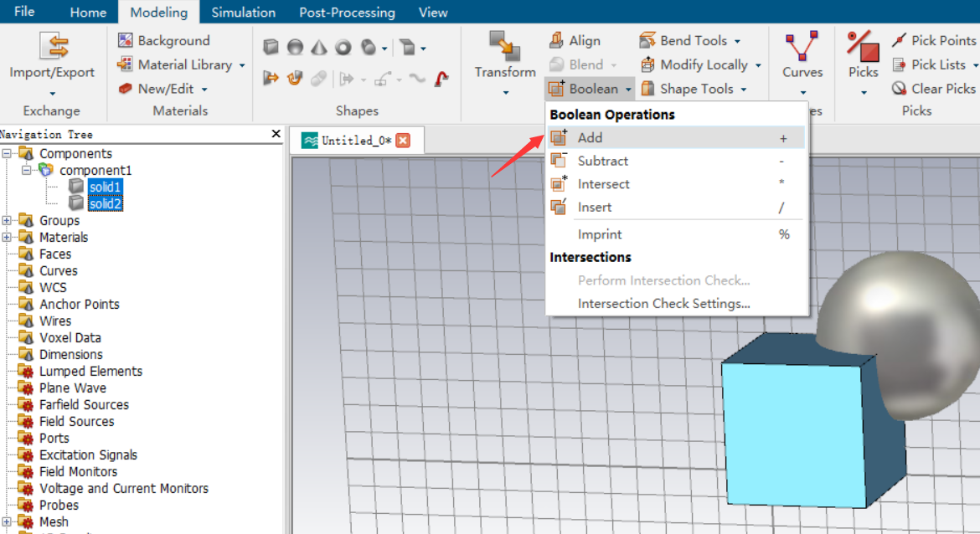Open Bend Tools
Image resolution: width=980 pixels, height=534 pixels.
[683, 41]
